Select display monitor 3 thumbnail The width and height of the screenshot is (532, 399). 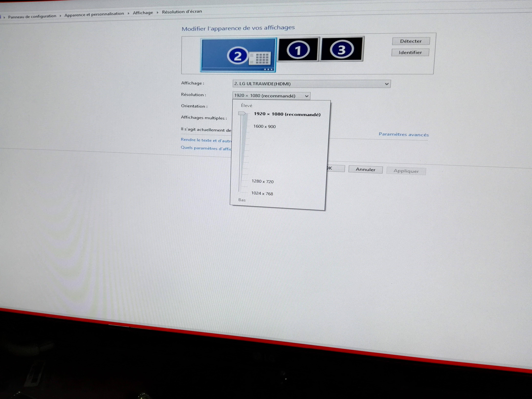click(x=342, y=49)
